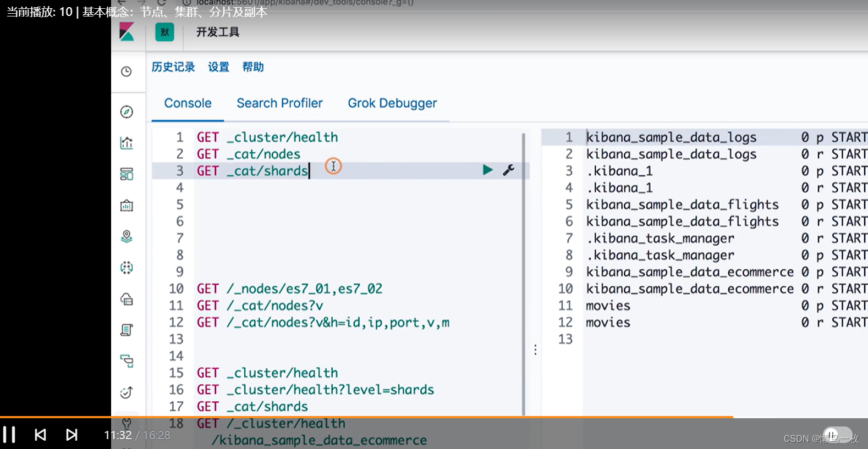Open Machine Learning icon in the sidebar
This screenshot has height=449, width=868.
[127, 268]
